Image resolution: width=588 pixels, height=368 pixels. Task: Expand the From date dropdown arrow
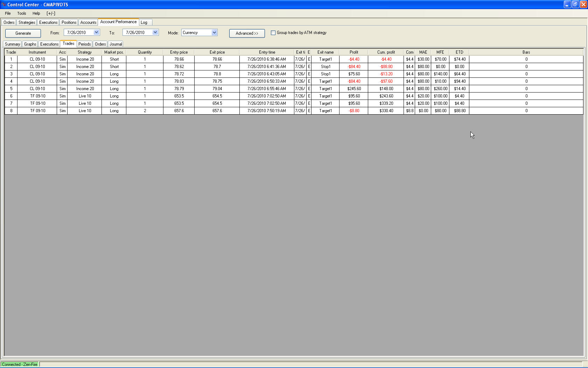pyautogui.click(x=96, y=32)
